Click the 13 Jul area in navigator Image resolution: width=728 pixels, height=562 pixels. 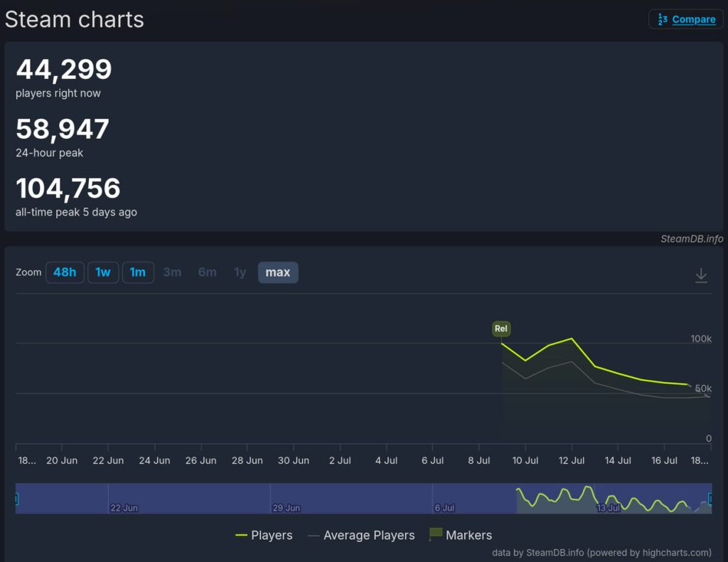609,508
